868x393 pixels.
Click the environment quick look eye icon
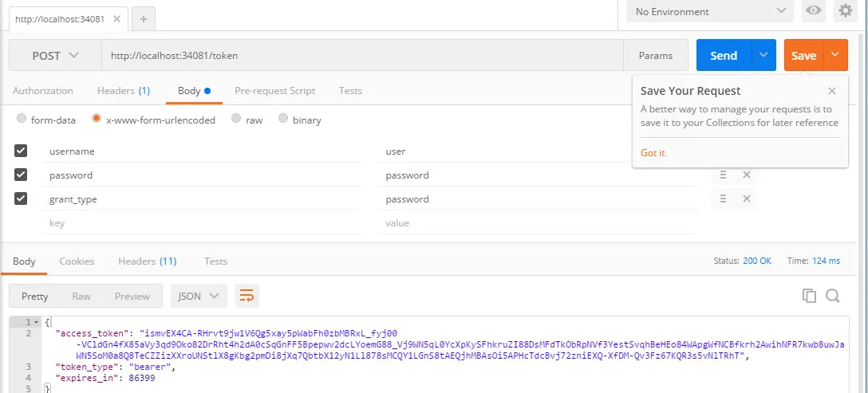[814, 11]
